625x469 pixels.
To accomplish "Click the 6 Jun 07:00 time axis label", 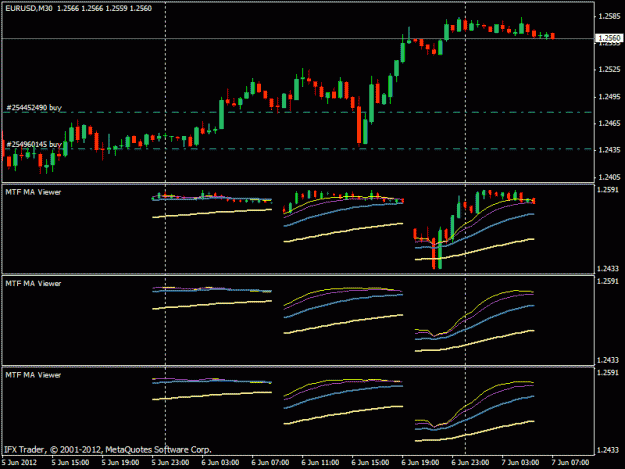I will tap(270, 463).
